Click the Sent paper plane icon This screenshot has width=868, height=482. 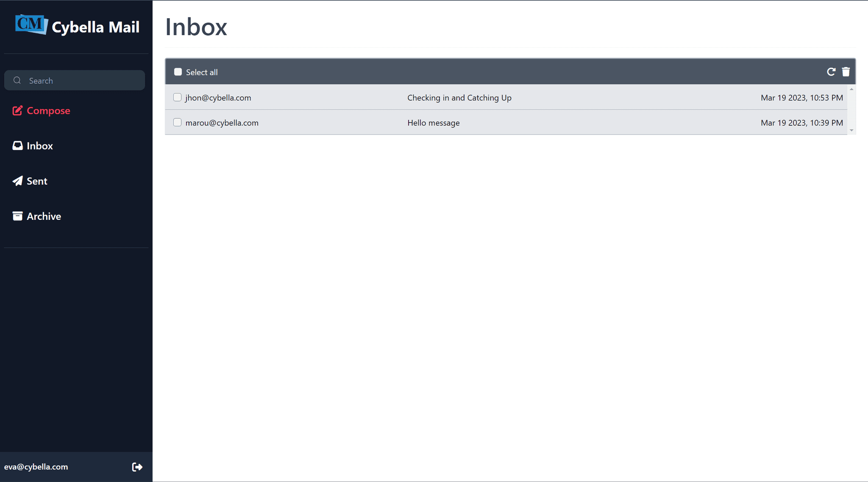(17, 181)
